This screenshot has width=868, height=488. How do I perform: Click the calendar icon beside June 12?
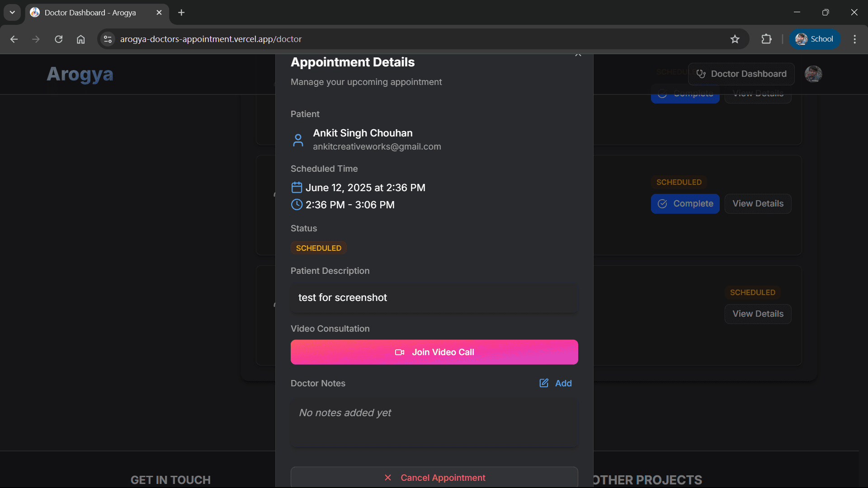297,187
